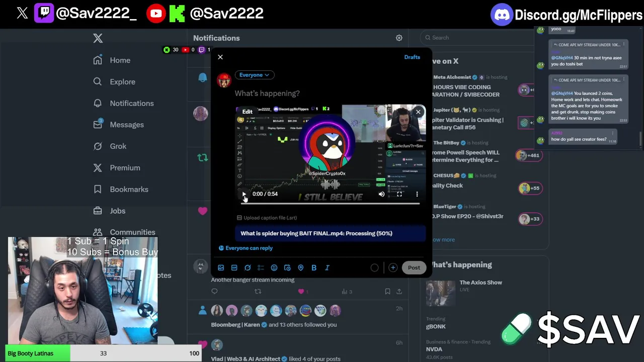Click the YouTube logo in overlay
The width and height of the screenshot is (644, 362).
point(156,14)
